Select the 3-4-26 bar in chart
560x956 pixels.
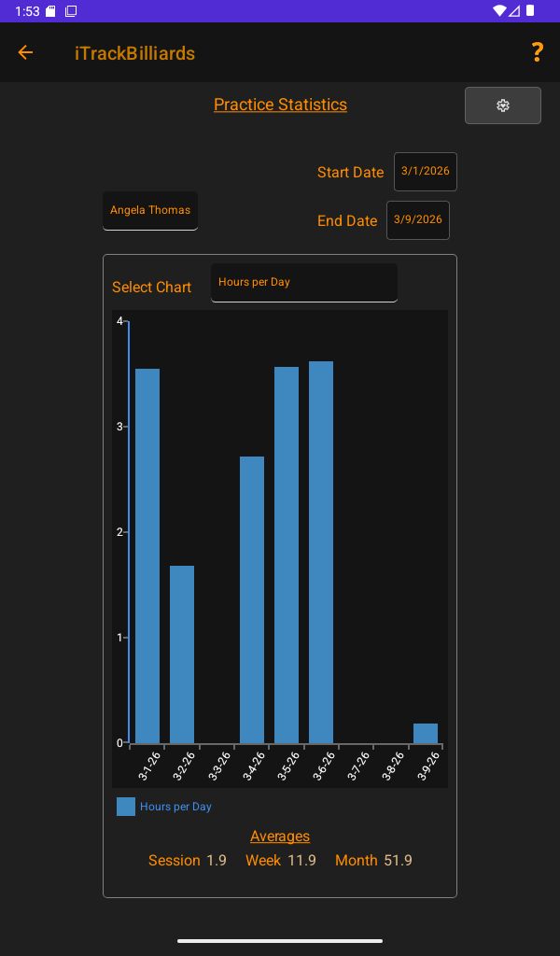pos(252,599)
